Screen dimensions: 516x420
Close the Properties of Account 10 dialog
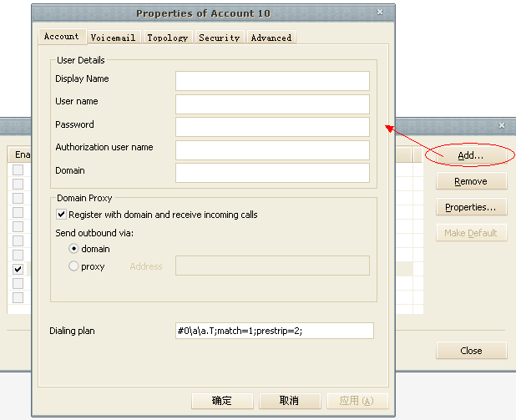tap(380, 13)
